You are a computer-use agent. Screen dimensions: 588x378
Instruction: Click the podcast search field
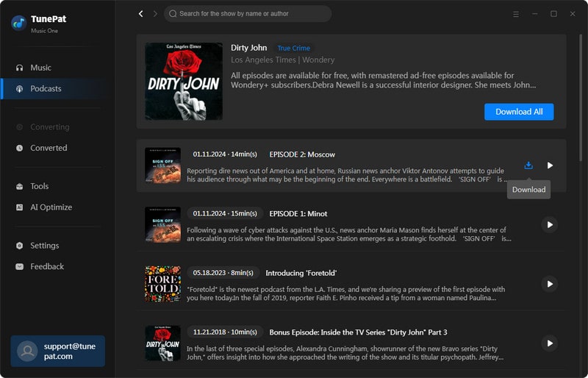(248, 14)
